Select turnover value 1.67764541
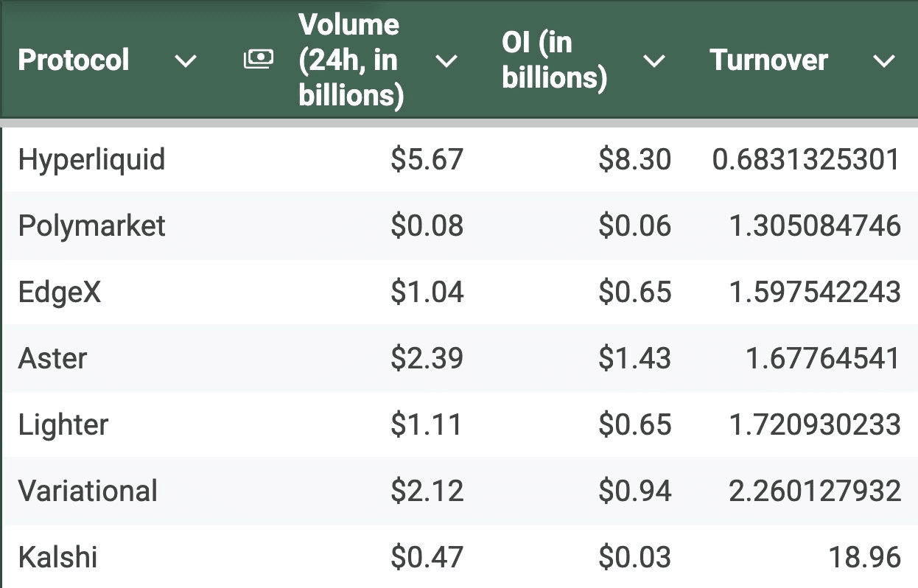Screen dimensions: 918x588 [824, 358]
